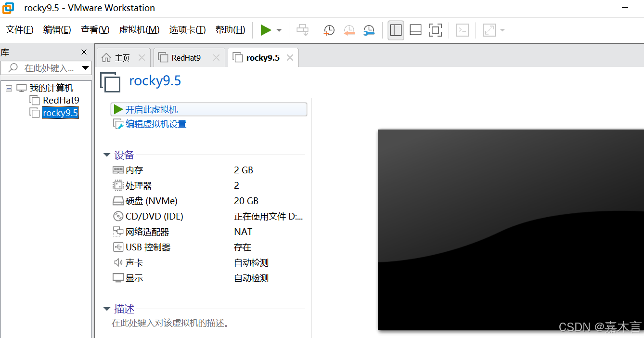
Task: Click 编辑虚拟机设置 link
Action: pyautogui.click(x=156, y=124)
